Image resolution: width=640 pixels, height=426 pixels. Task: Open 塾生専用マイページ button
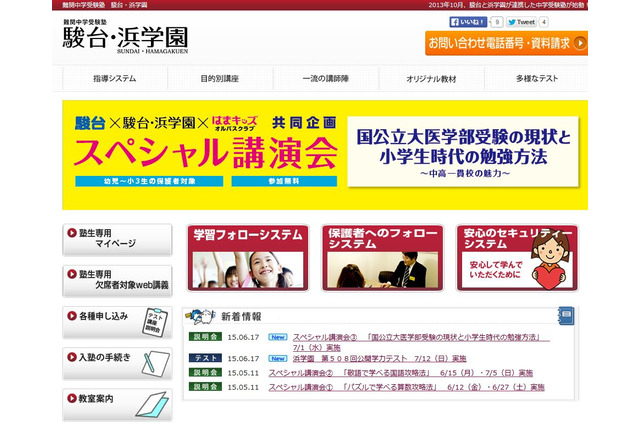point(117,240)
